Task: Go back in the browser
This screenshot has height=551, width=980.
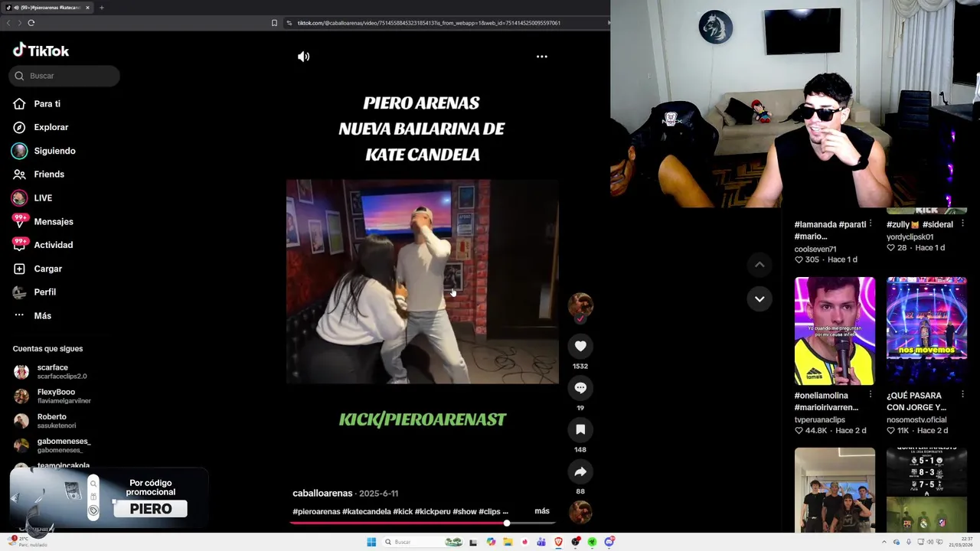Action: click(x=8, y=23)
